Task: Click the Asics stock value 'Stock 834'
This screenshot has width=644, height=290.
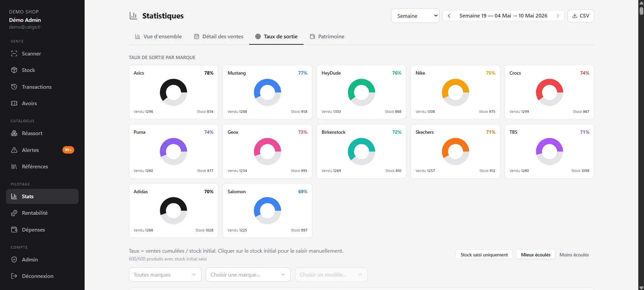Action: pyautogui.click(x=205, y=112)
